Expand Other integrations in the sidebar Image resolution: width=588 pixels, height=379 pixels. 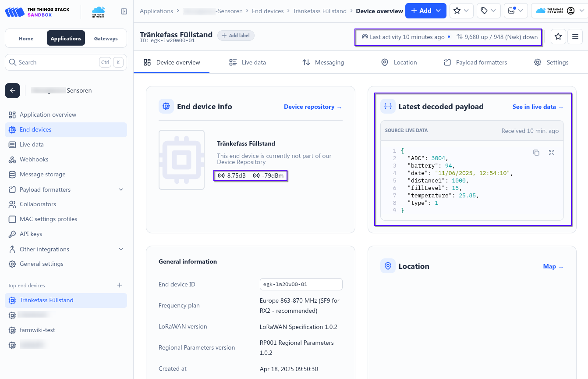[x=121, y=249]
